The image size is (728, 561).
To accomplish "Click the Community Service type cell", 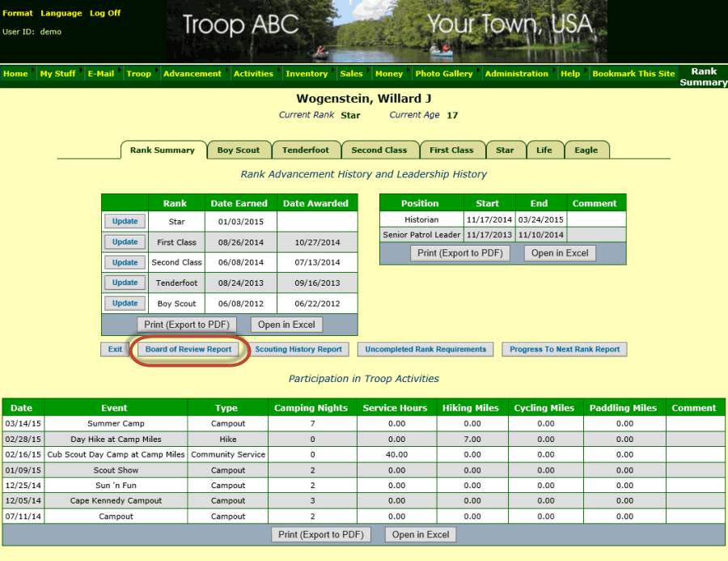I will coord(228,455).
